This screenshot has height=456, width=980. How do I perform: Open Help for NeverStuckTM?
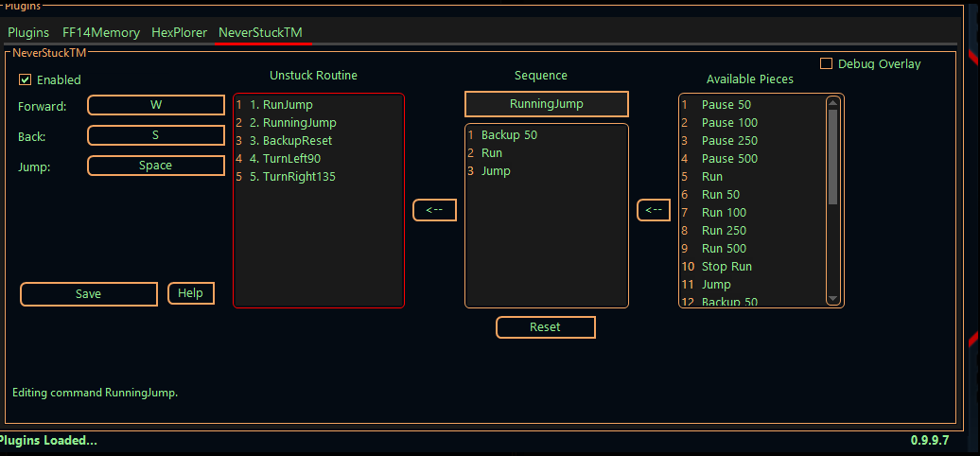click(x=191, y=293)
